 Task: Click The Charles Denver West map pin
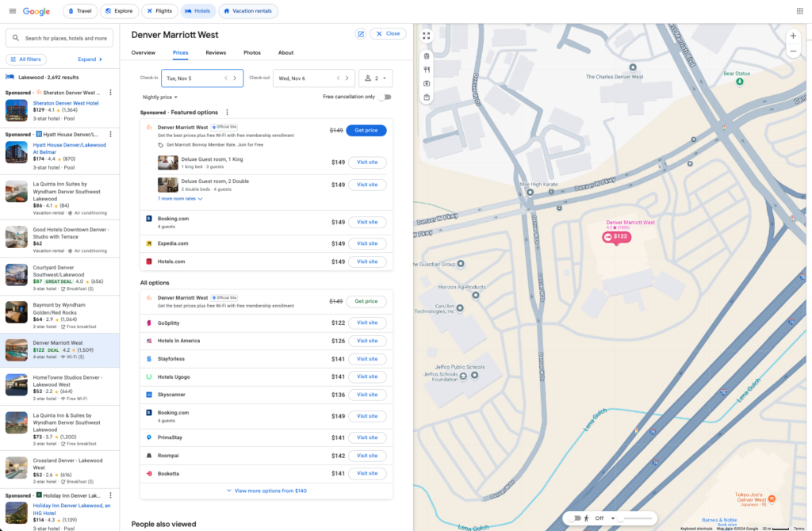632,67
